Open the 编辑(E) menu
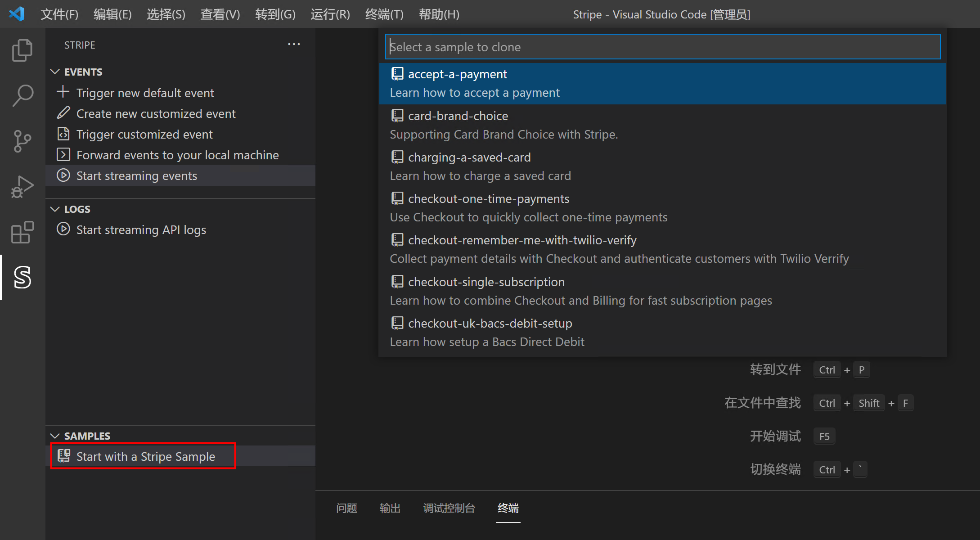The width and height of the screenshot is (980, 540). pyautogui.click(x=112, y=14)
